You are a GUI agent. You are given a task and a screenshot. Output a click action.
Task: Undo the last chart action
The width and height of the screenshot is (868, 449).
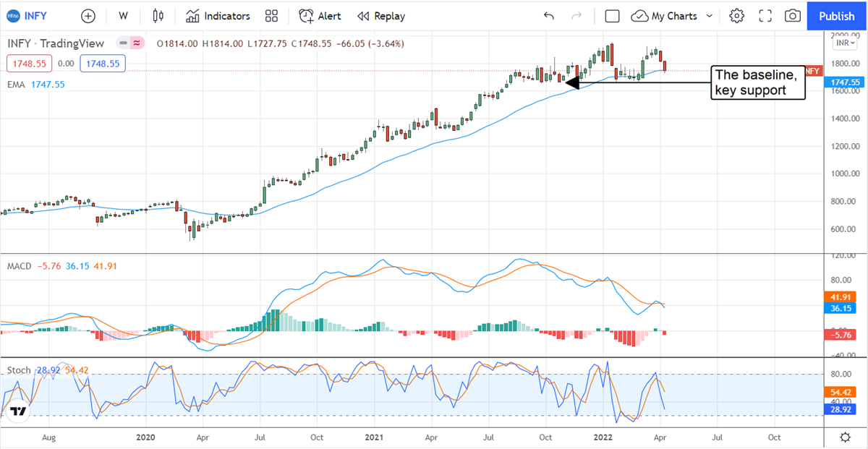click(x=549, y=16)
